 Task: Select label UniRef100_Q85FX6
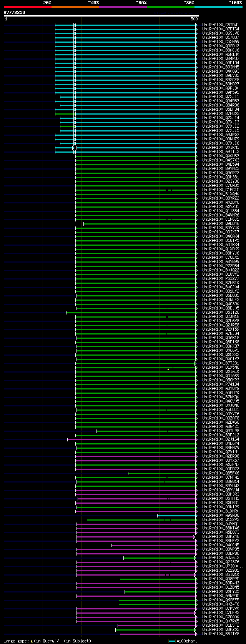pos(221,473)
